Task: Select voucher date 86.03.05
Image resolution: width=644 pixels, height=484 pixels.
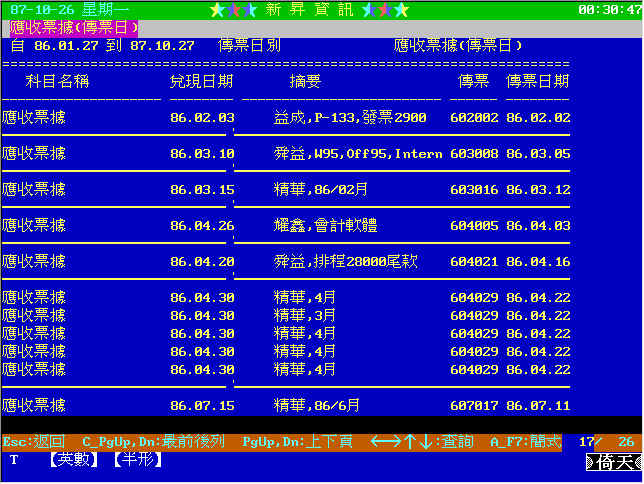Action: click(538, 154)
